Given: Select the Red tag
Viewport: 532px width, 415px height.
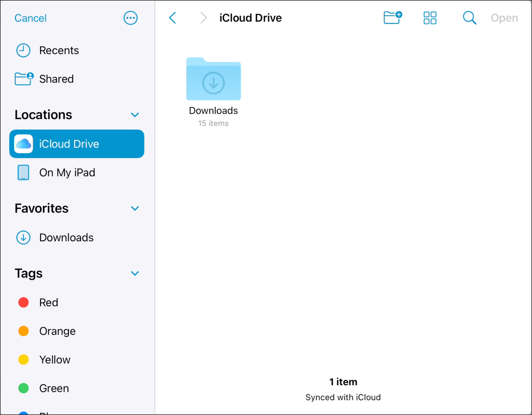Looking at the screenshot, I should (x=77, y=302).
